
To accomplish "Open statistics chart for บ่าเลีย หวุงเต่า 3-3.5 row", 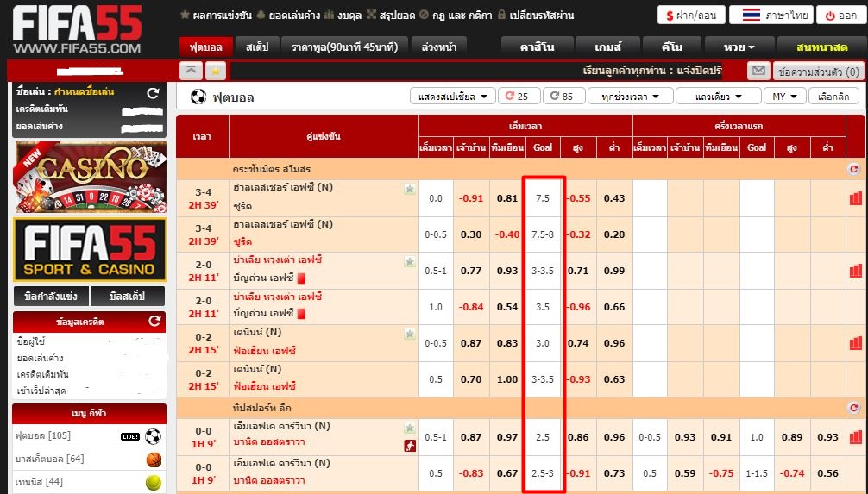I will [856, 271].
